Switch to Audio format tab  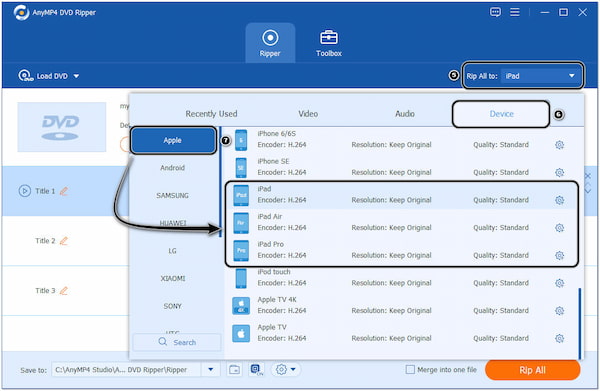pyautogui.click(x=405, y=114)
